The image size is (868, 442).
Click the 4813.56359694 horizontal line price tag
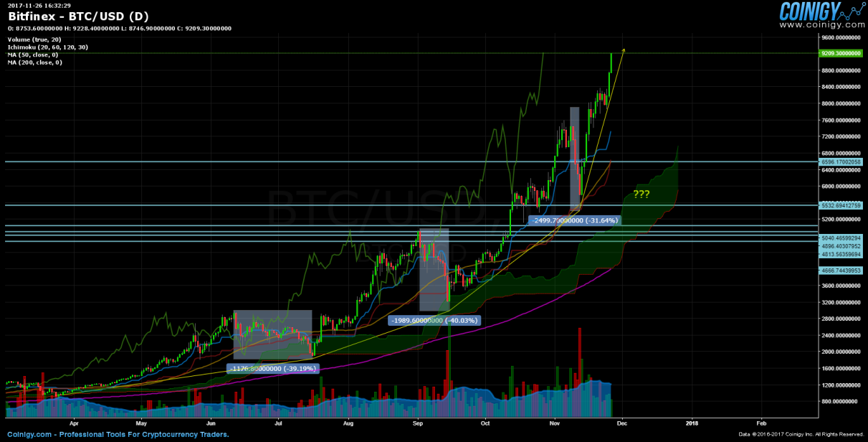840,253
